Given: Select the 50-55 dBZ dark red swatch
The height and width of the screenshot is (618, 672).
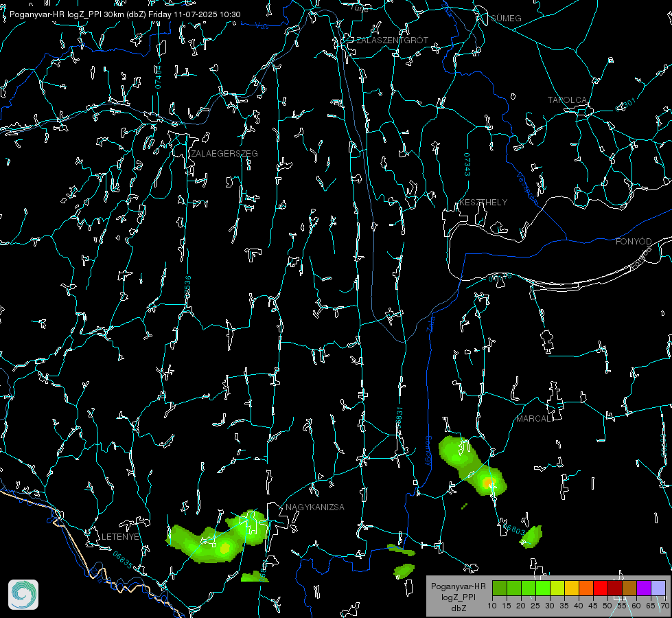Looking at the screenshot, I should (614, 588).
